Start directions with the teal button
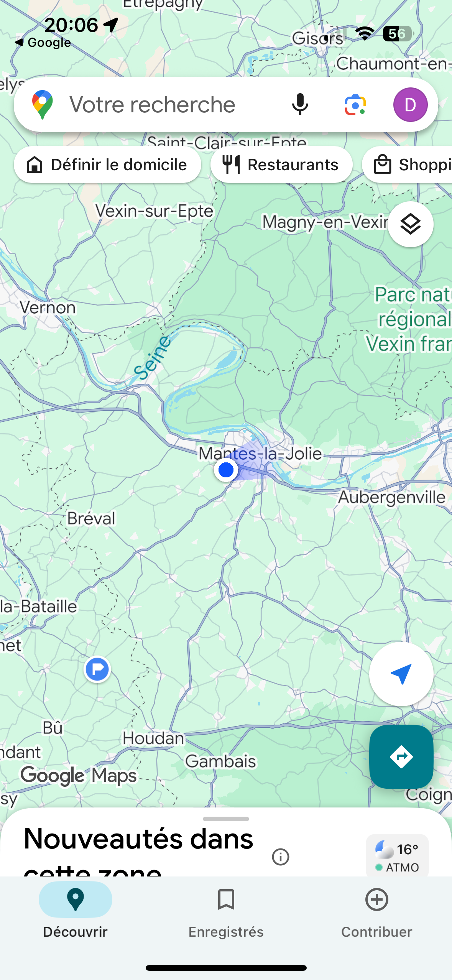The image size is (452, 980). point(401,756)
